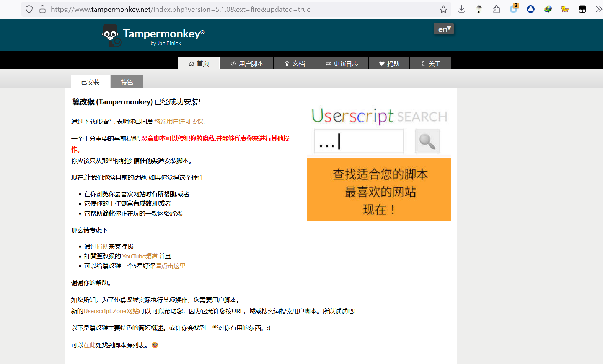Open the 捐助 donate menu item
Viewport: 603px width, 364px height.
click(x=389, y=63)
